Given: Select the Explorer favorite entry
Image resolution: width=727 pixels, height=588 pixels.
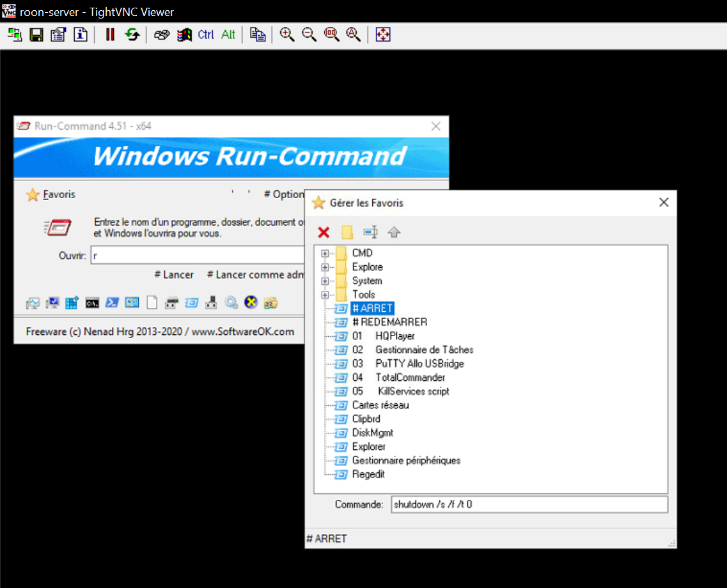Looking at the screenshot, I should coord(368,447).
